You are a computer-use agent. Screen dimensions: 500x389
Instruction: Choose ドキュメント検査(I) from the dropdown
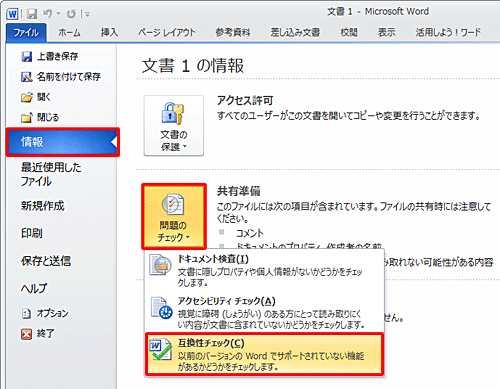(x=264, y=271)
